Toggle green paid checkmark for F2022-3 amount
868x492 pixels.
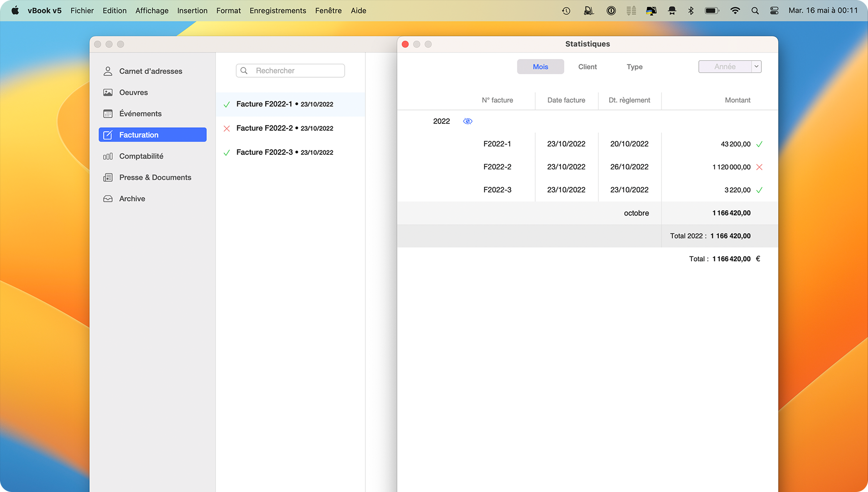[759, 190]
